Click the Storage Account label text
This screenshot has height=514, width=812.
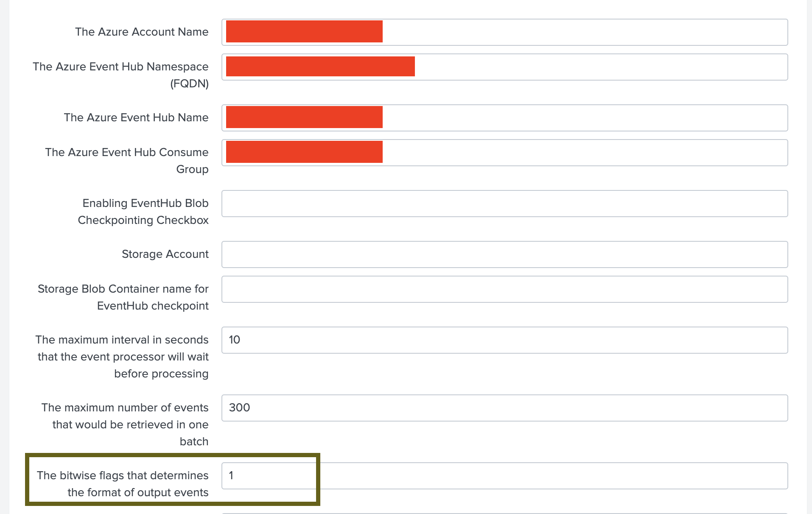tap(165, 254)
